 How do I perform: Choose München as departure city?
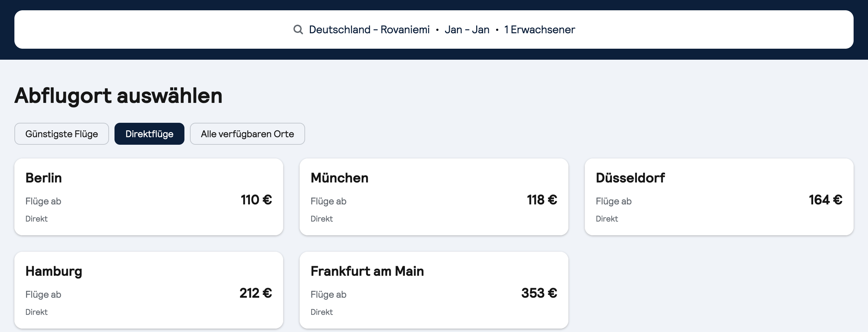pyautogui.click(x=339, y=178)
